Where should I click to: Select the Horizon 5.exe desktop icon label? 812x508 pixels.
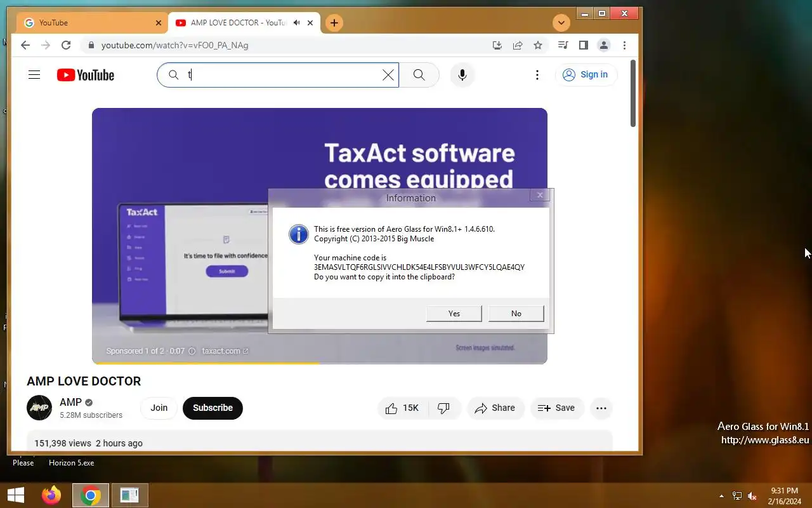coord(71,463)
